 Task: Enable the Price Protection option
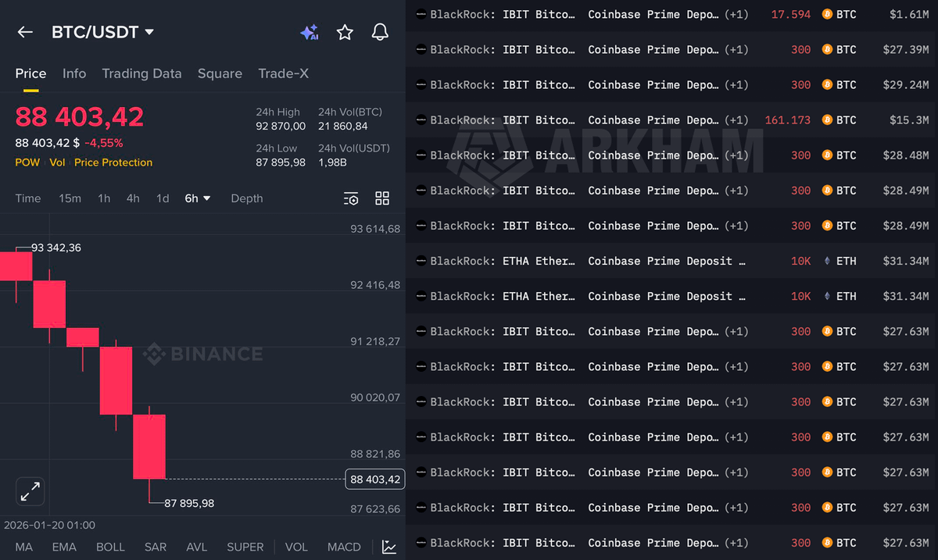point(113,162)
